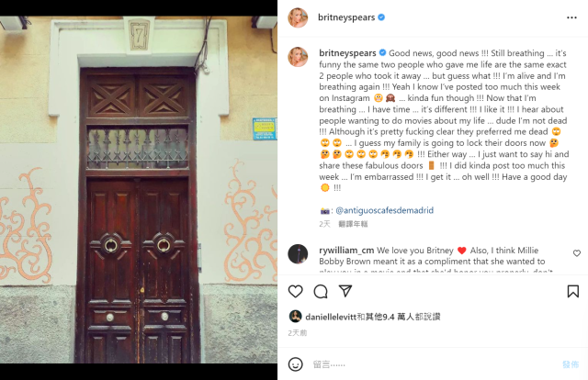
Task: Share post via paper plane icon
Action: point(345,291)
